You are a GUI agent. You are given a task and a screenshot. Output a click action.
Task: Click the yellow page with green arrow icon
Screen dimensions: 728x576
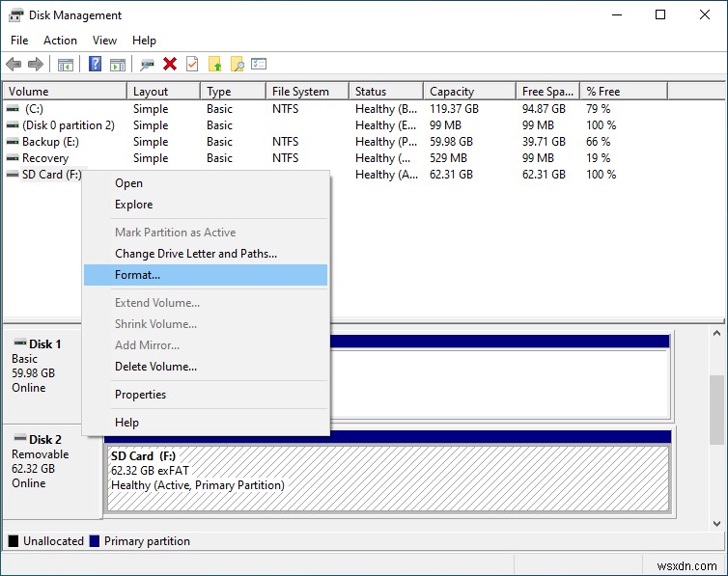pyautogui.click(x=215, y=64)
